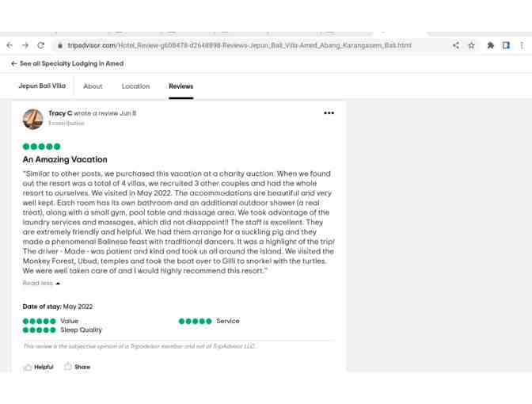The image size is (532, 404).
Task: Switch to the Location tab
Action: click(x=135, y=86)
